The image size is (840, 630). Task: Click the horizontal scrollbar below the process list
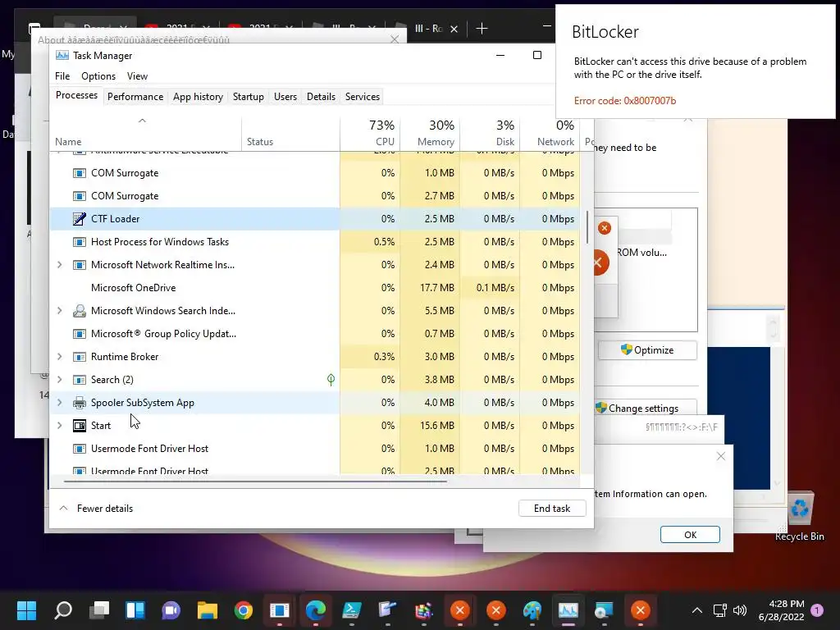255,481
